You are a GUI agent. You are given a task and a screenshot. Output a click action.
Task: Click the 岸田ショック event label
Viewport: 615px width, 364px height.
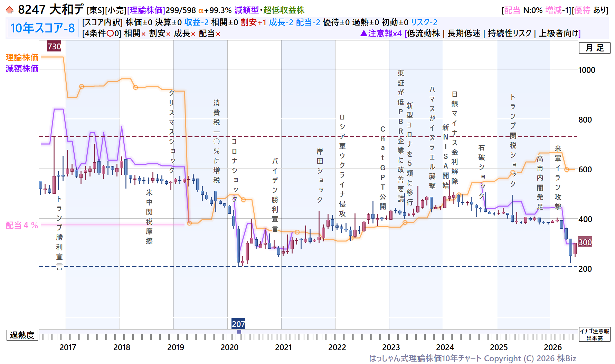click(x=320, y=175)
